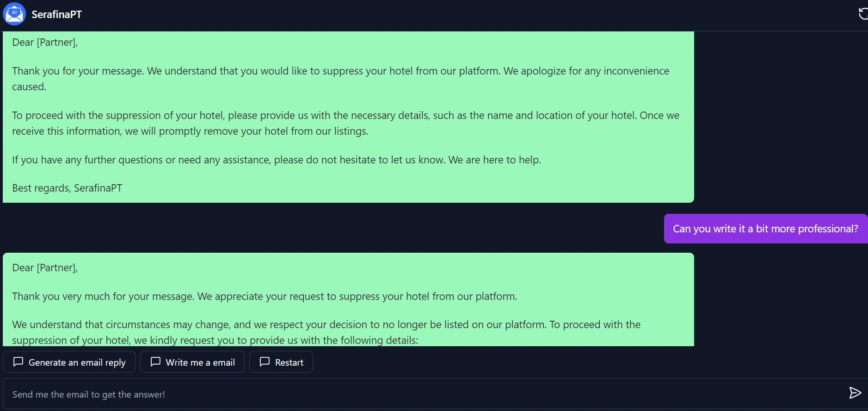
Task: Click the "Thank you very much" line
Action: [x=264, y=297]
